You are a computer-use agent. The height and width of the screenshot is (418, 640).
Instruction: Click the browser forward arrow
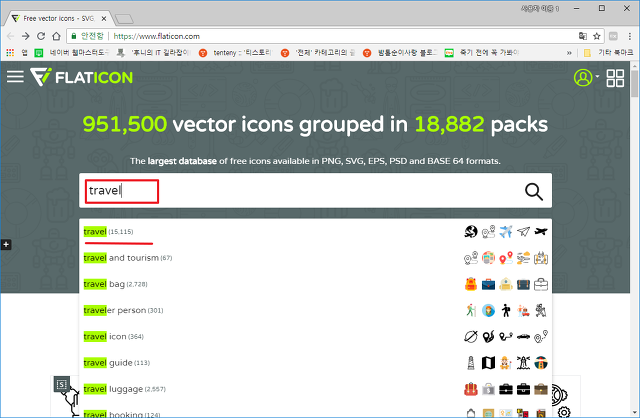tap(25, 36)
